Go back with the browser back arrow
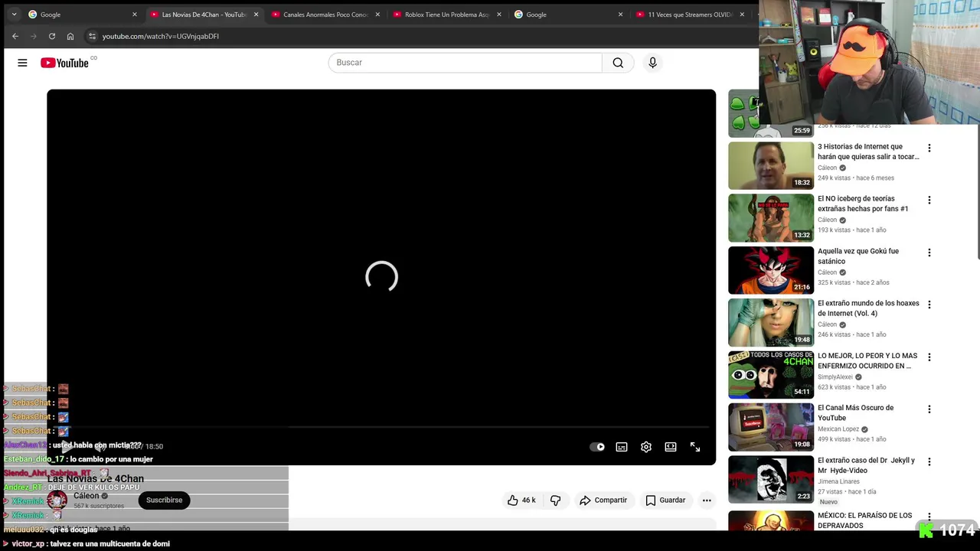Image resolution: width=980 pixels, height=551 pixels. click(x=15, y=36)
